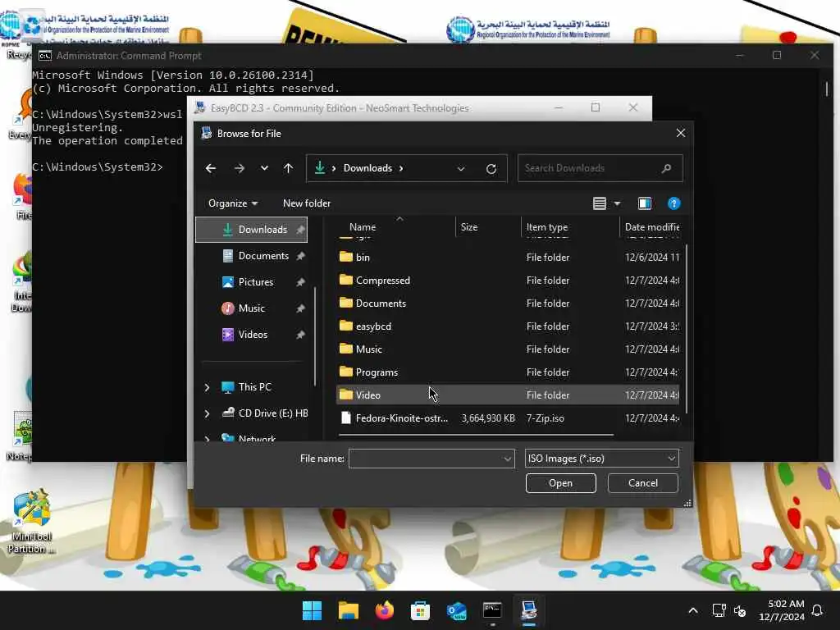Click the Cancel button
This screenshot has width=840, height=630.
[643, 483]
